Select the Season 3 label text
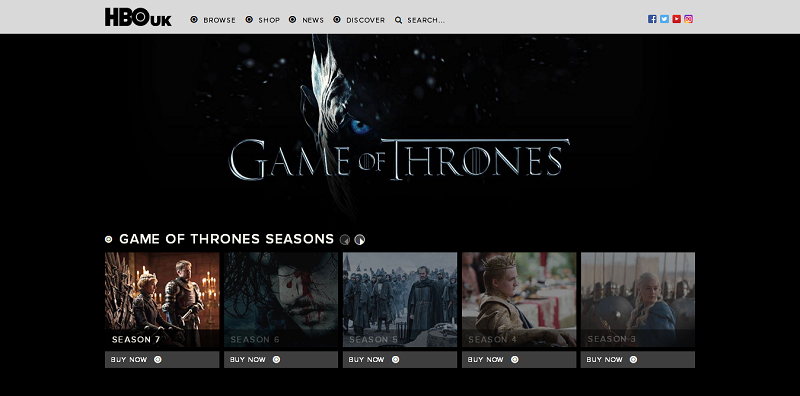 (x=611, y=339)
